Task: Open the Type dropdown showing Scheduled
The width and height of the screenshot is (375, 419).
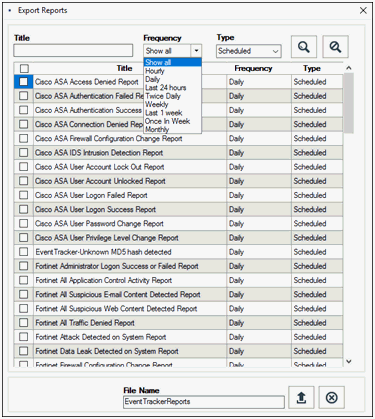Action: click(249, 51)
